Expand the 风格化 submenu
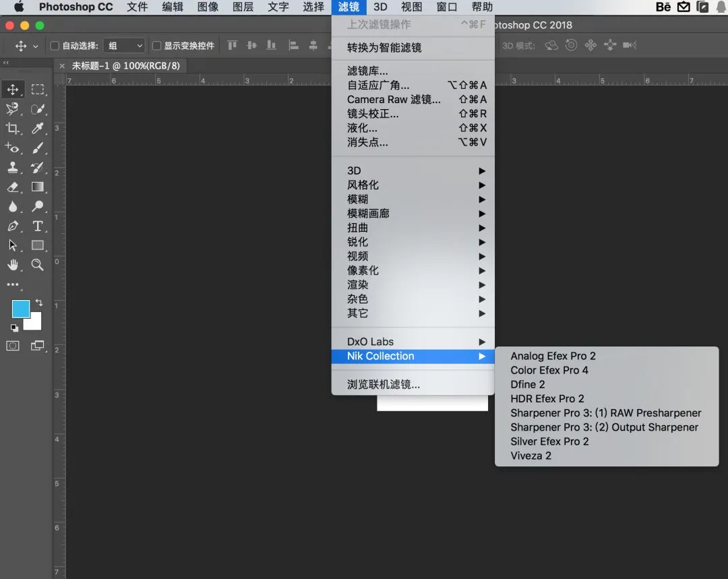Viewport: 728px width, 579px height. click(413, 185)
